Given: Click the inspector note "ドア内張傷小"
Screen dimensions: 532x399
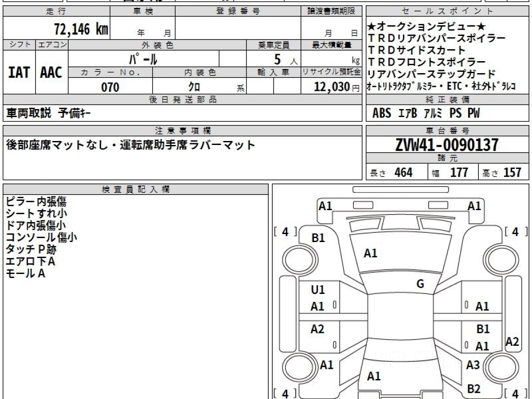Looking at the screenshot, I should click(x=36, y=226).
